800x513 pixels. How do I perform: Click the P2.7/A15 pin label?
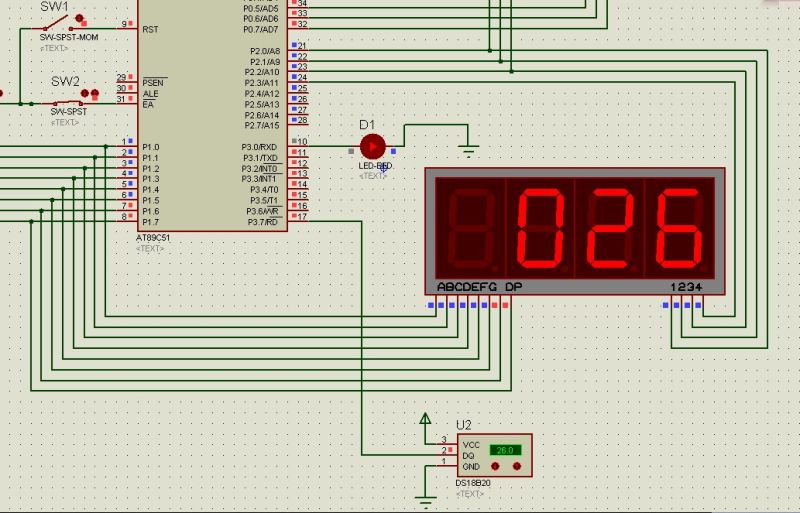point(262,126)
